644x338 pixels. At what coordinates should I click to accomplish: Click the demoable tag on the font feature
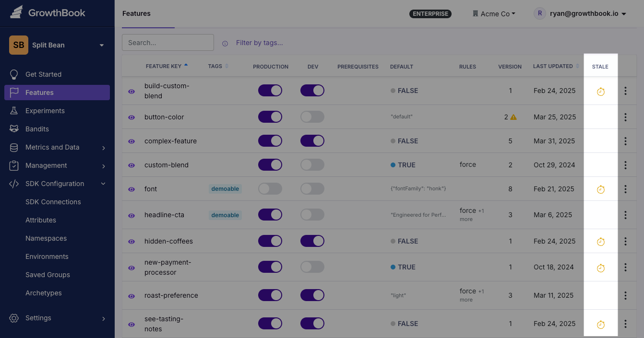[225, 189]
